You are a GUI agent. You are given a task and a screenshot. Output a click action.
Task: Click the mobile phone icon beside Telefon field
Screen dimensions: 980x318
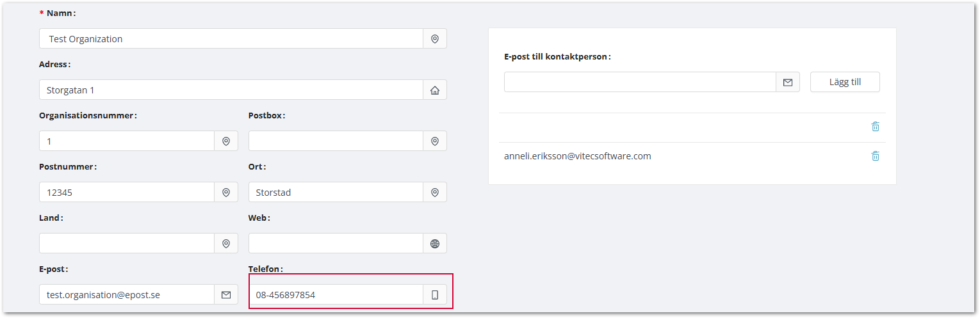coord(435,294)
